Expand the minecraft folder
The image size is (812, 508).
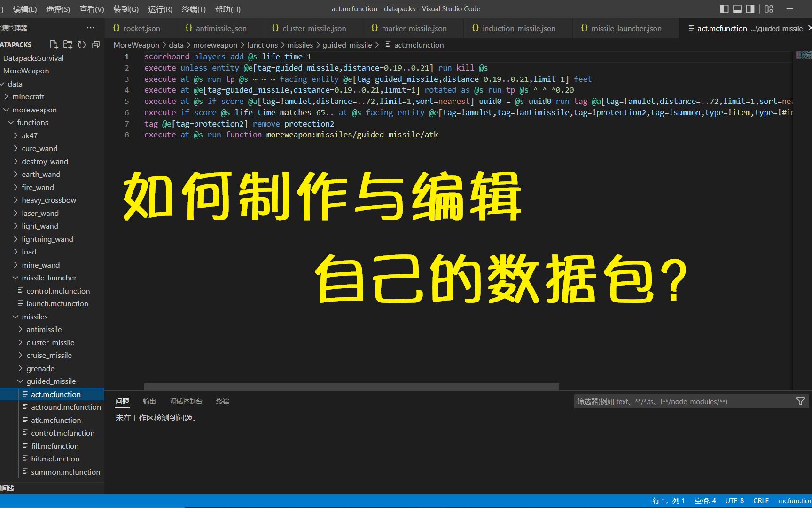(x=52, y=96)
